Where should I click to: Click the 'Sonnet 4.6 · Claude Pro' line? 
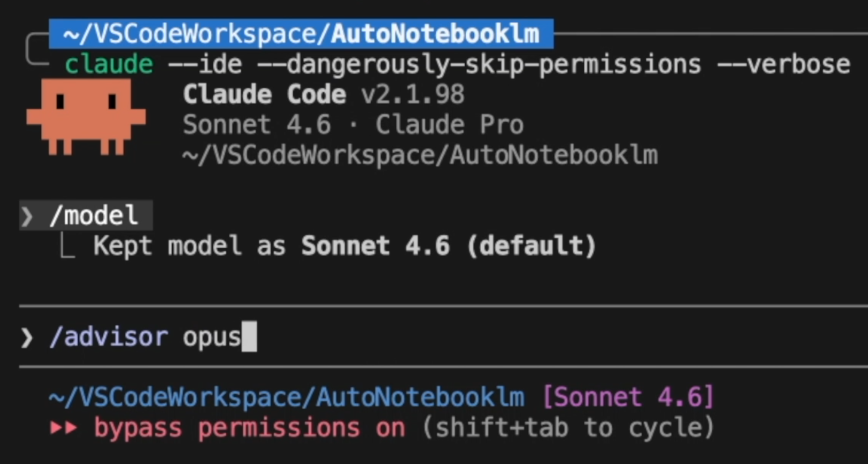coord(353,125)
